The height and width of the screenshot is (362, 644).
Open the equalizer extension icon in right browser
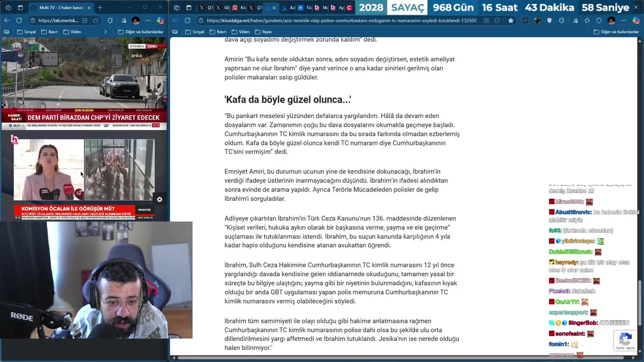coord(525,21)
